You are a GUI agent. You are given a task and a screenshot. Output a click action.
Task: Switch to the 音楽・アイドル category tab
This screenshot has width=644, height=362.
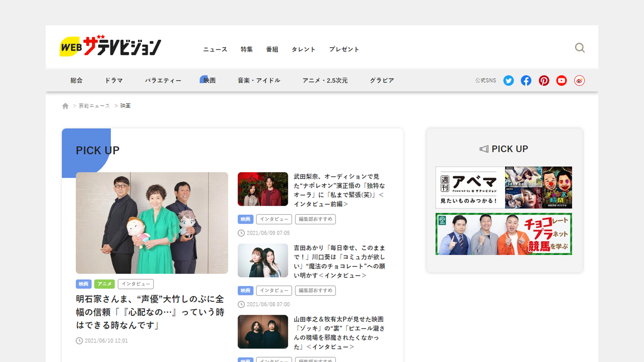pyautogui.click(x=259, y=80)
